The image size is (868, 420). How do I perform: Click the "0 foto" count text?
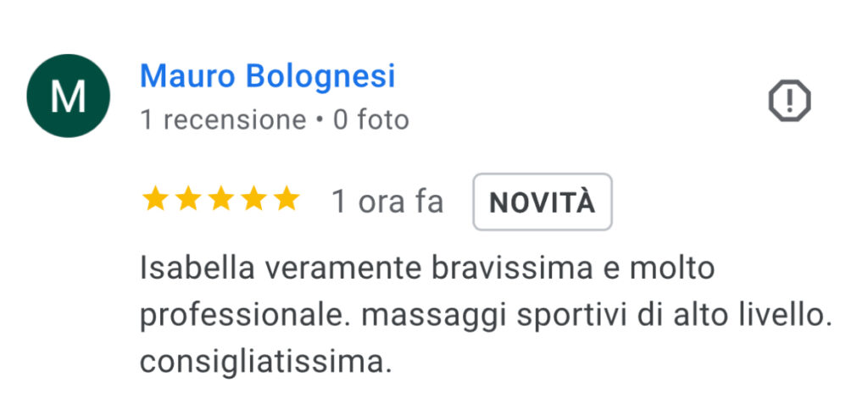click(x=371, y=120)
